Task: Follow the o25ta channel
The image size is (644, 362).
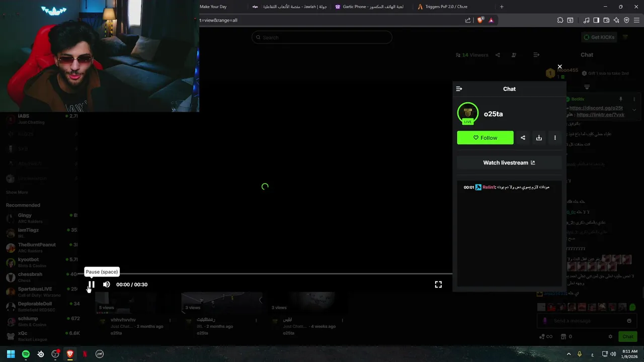Action: click(x=485, y=138)
